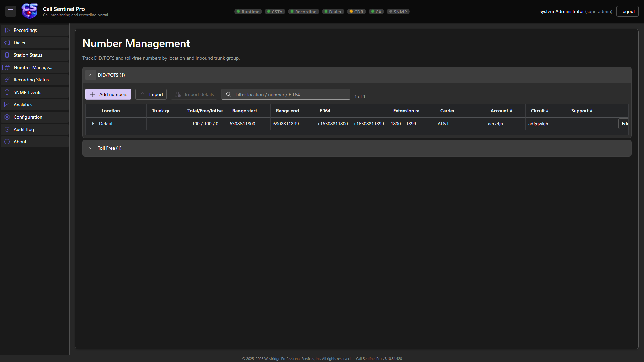The image size is (644, 362).
Task: Click the Import button
Action: click(x=151, y=94)
